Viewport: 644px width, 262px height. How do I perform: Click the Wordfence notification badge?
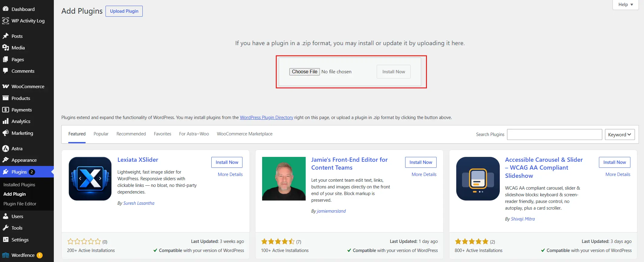tap(40, 255)
